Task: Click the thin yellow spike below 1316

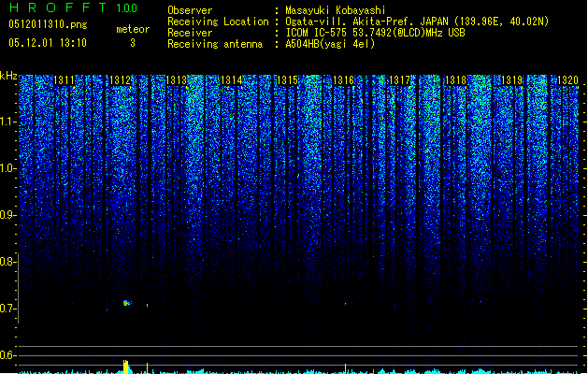Action: point(345,368)
